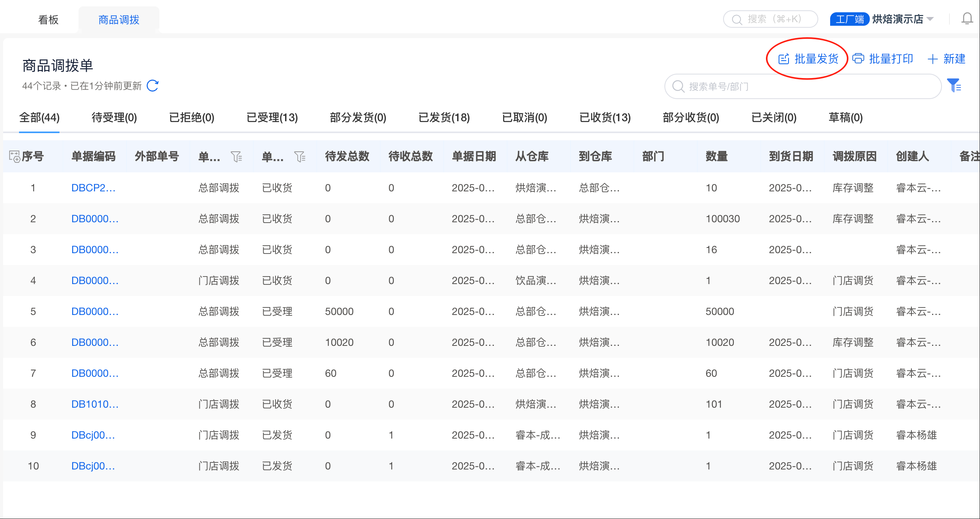The image size is (980, 519).
Task: Open transfer order DBCP2... in row 1
Action: tap(93, 188)
